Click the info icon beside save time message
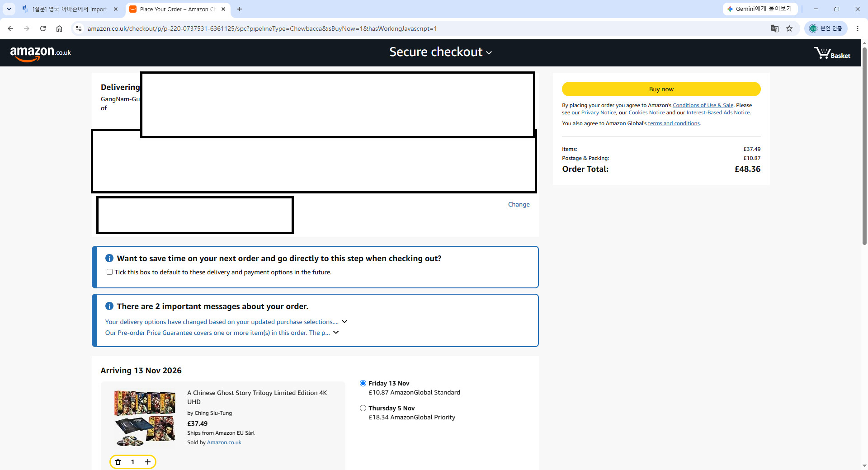Image resolution: width=868 pixels, height=470 pixels. [109, 258]
